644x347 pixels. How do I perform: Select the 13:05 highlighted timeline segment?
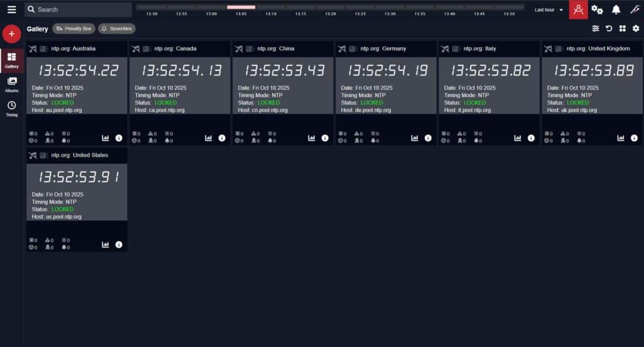tap(241, 8)
